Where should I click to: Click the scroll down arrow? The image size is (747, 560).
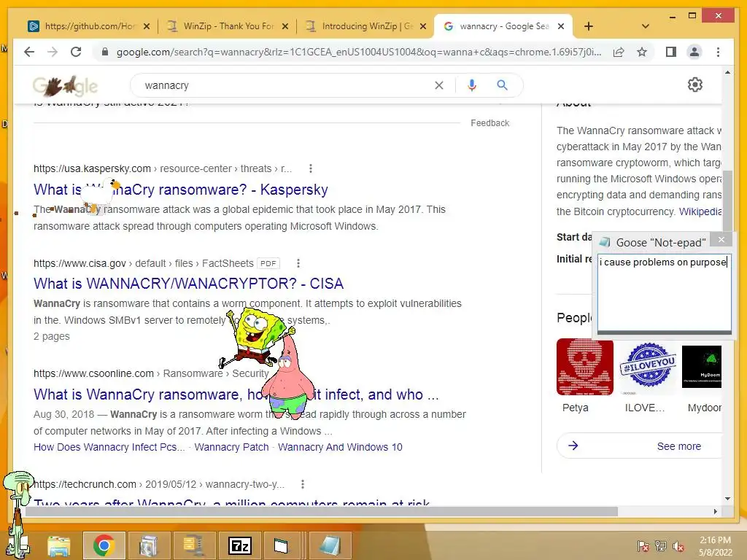(x=727, y=499)
